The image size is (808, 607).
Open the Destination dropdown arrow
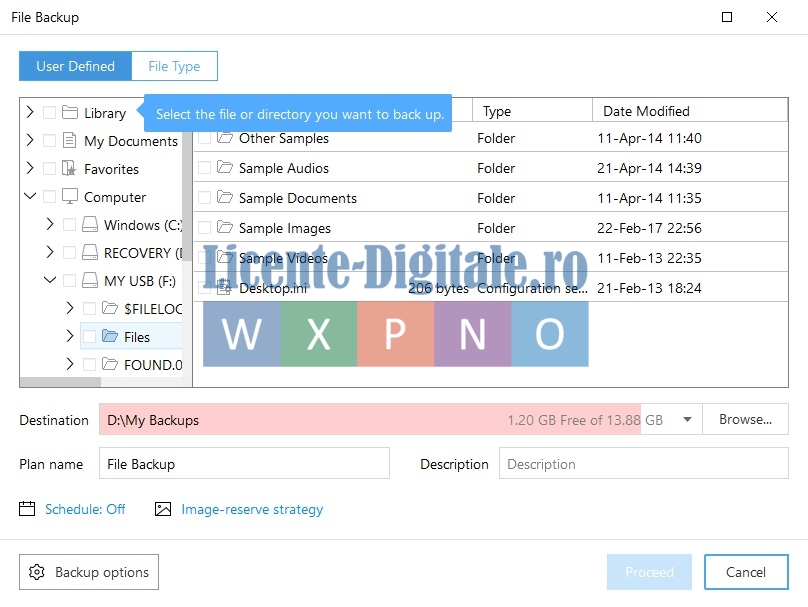(x=687, y=419)
